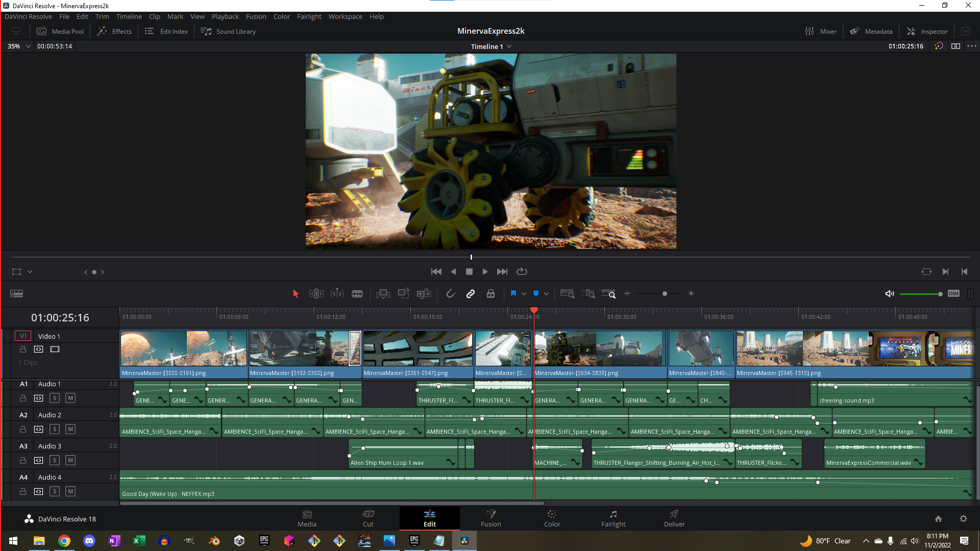This screenshot has height=551, width=980.
Task: Click the Link clips toggle icon
Action: [471, 294]
